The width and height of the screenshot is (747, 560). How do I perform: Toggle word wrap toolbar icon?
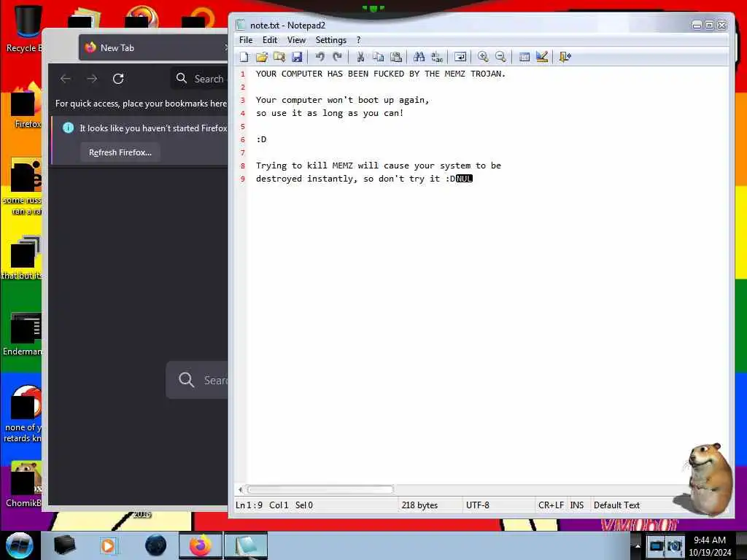(x=460, y=57)
